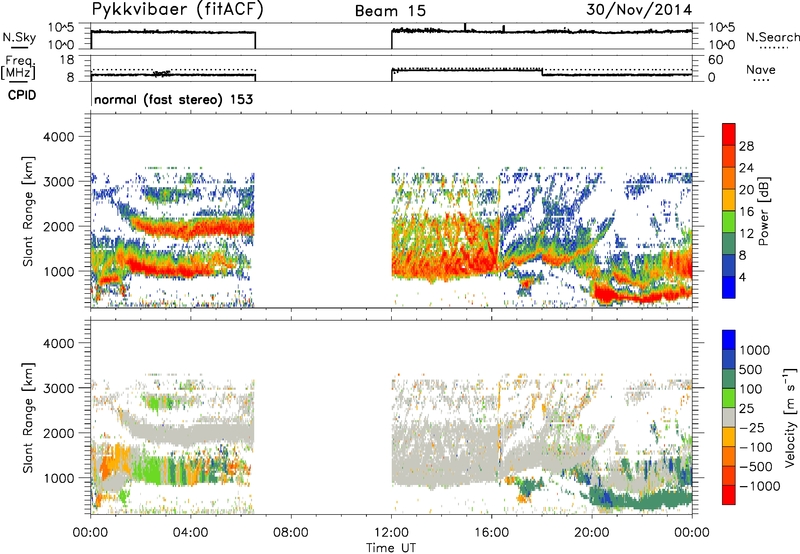
Task: Click the gray band of velocity colorbar
Action: pos(729,417)
